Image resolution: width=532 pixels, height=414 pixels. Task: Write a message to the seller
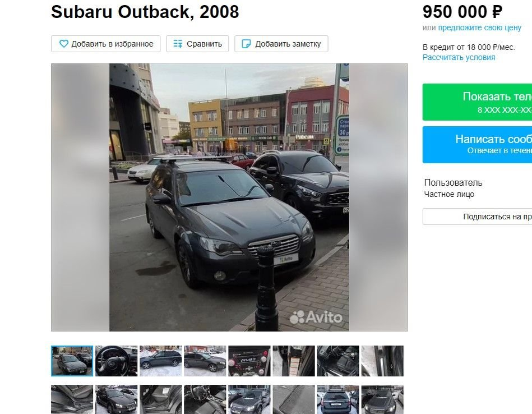coord(477,145)
